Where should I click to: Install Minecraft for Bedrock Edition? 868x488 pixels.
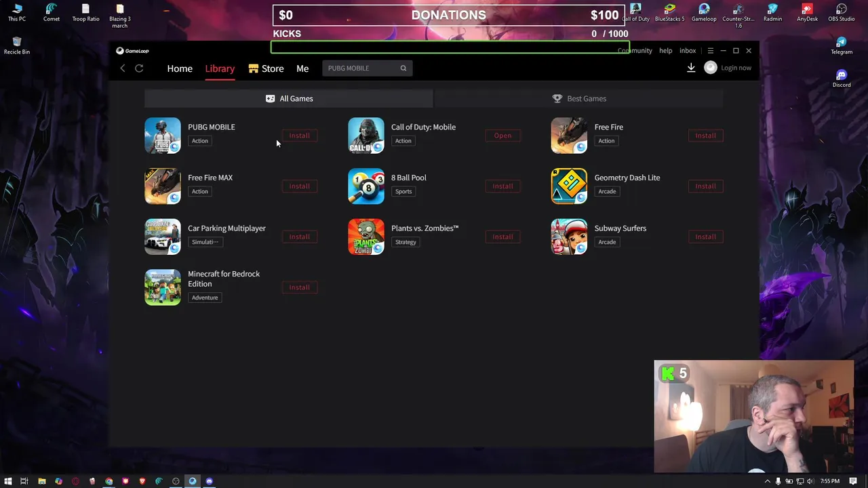(x=299, y=287)
